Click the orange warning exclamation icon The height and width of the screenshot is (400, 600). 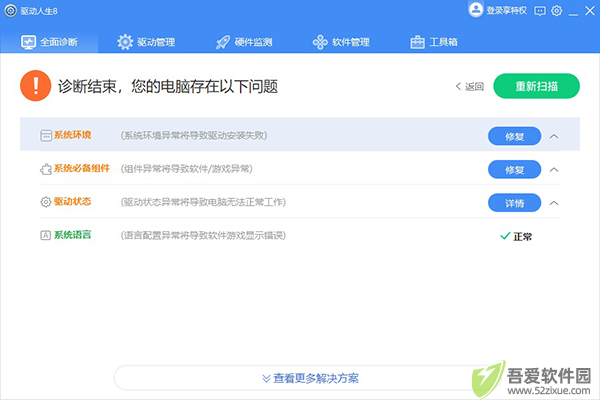(36, 85)
